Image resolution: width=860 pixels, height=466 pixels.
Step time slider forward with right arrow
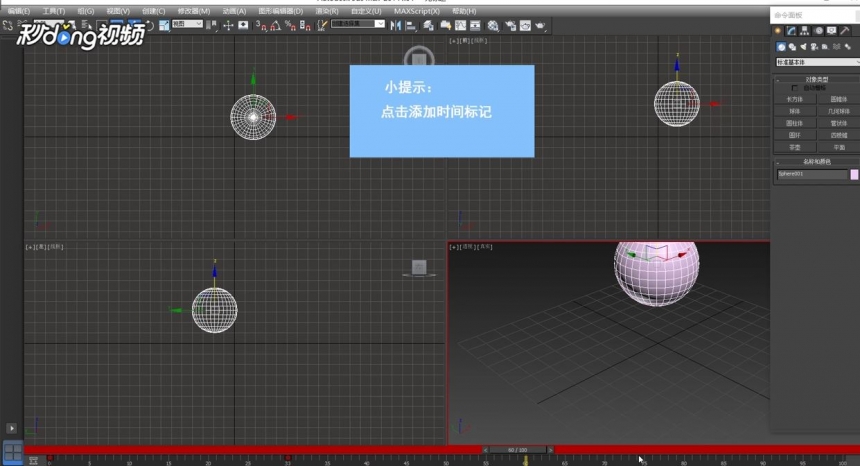(x=550, y=450)
